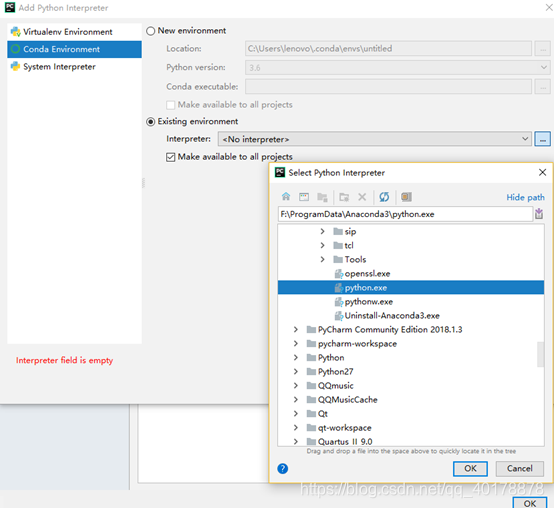Confirm with OK in Select Python Interpreter
This screenshot has height=508, width=554.
coord(470,468)
